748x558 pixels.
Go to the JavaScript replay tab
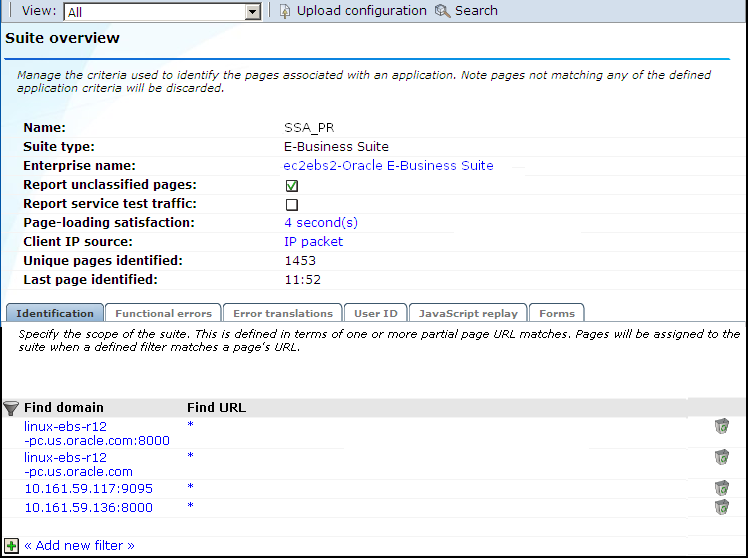coord(467,313)
